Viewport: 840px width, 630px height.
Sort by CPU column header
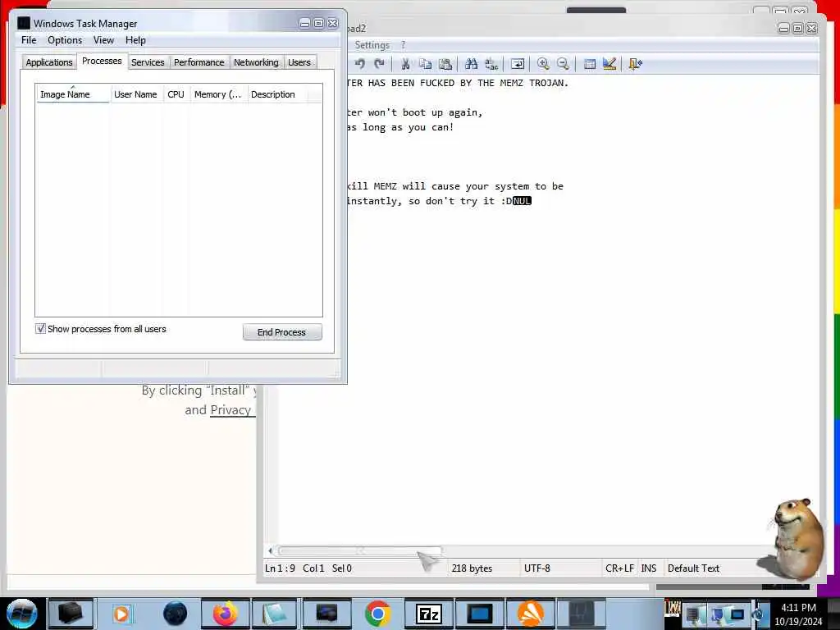coord(176,94)
